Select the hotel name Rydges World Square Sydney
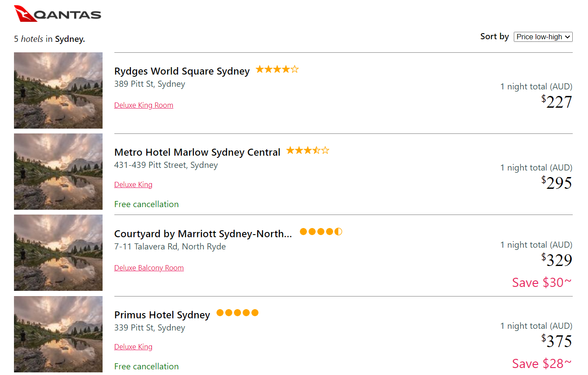The width and height of the screenshot is (588, 375). click(x=182, y=71)
